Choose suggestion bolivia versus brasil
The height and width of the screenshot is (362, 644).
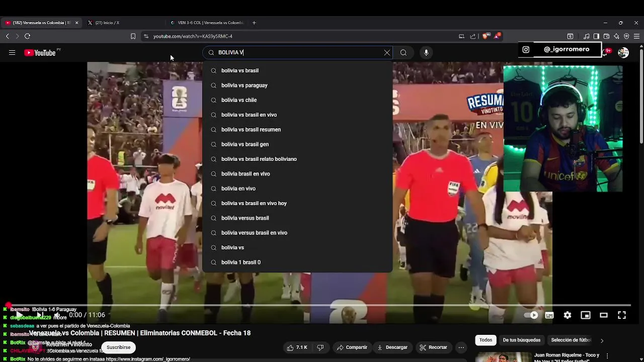click(x=297, y=218)
